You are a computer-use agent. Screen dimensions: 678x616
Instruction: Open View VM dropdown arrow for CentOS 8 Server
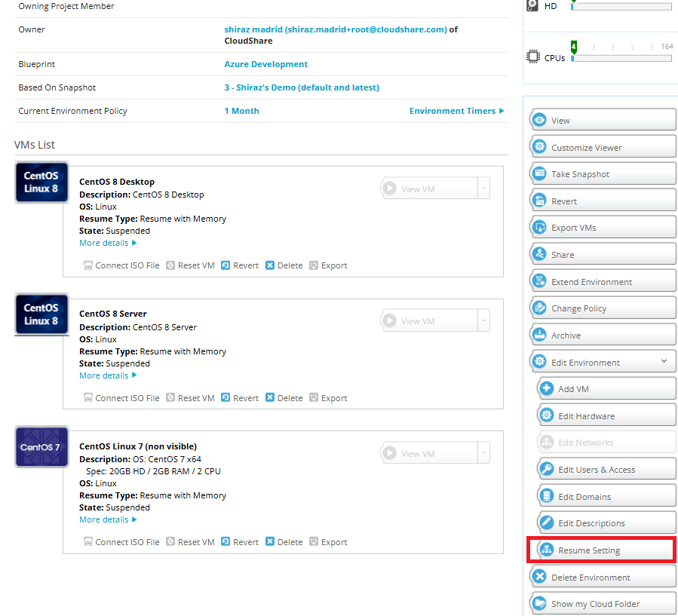tap(484, 320)
